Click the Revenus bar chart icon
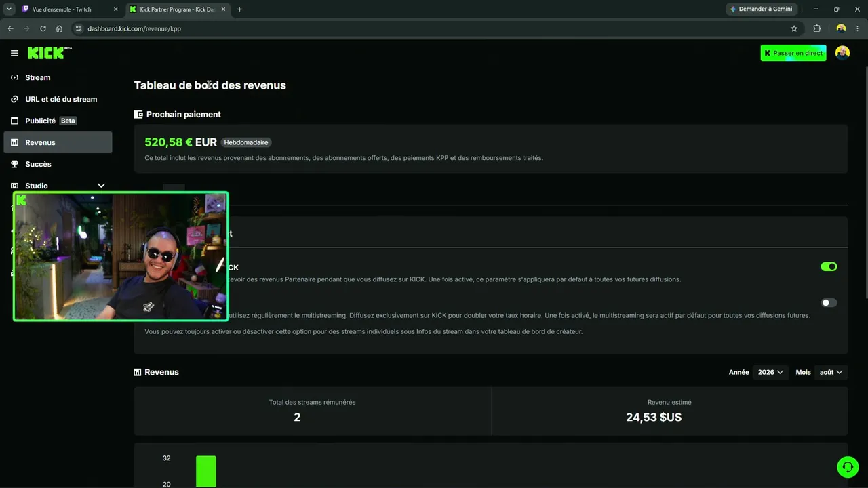This screenshot has height=488, width=868. pyautogui.click(x=14, y=142)
